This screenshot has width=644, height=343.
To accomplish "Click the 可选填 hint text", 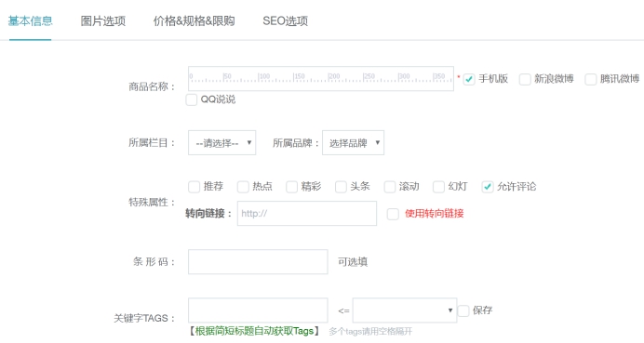I will tap(353, 262).
